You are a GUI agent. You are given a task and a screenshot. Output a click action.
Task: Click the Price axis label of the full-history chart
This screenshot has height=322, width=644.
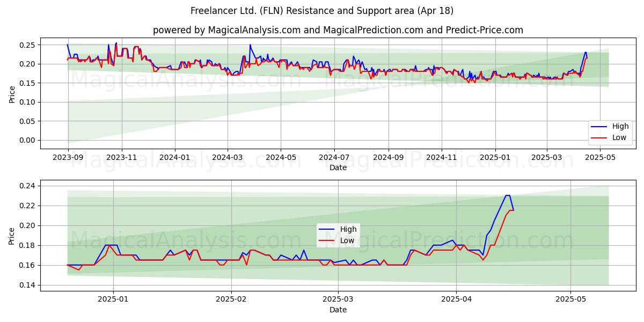[12, 93]
